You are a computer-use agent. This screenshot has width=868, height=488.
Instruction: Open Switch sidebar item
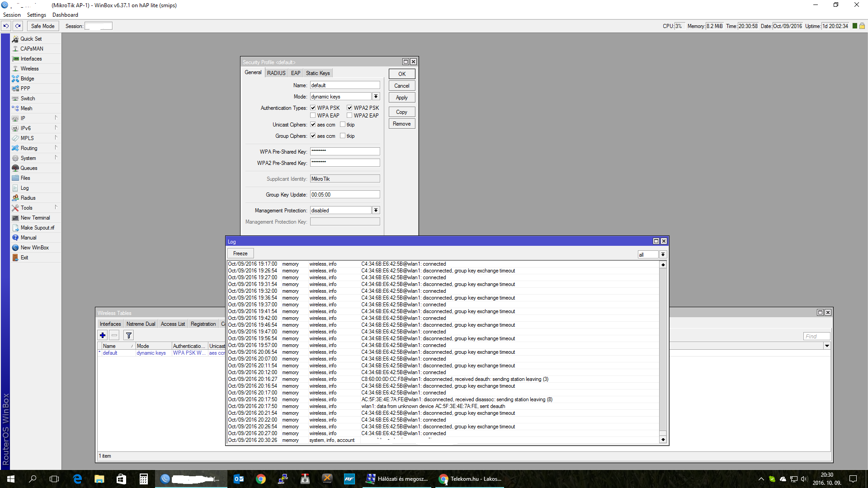tap(36, 99)
